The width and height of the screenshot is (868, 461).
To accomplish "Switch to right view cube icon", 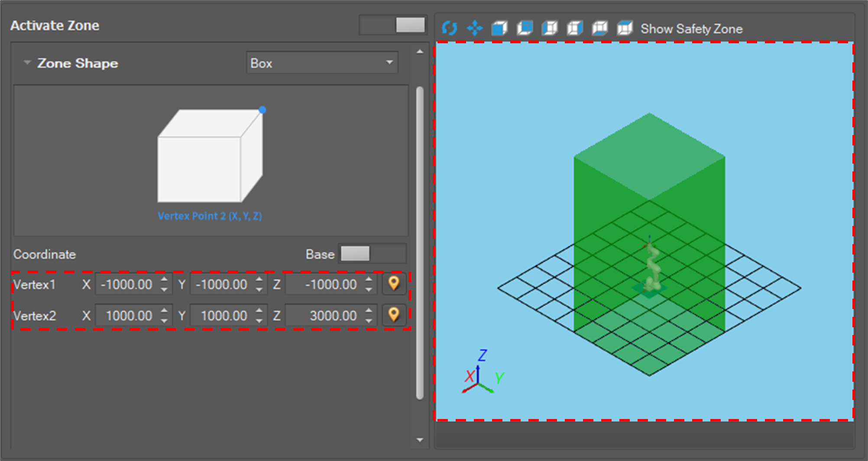I will [x=575, y=29].
